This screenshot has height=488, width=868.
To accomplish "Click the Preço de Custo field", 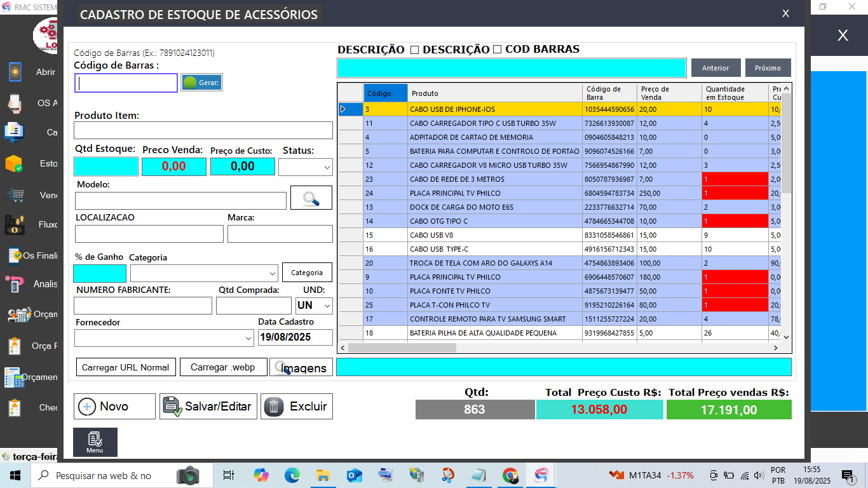I will click(x=243, y=166).
